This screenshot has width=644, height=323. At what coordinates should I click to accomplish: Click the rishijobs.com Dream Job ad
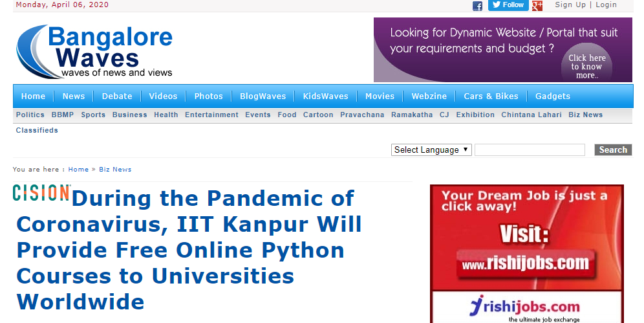point(526,254)
